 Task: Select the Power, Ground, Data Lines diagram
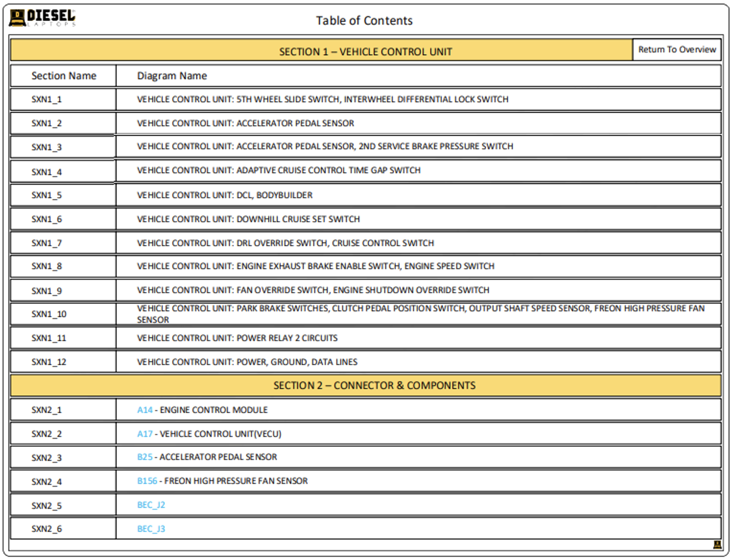click(x=247, y=362)
